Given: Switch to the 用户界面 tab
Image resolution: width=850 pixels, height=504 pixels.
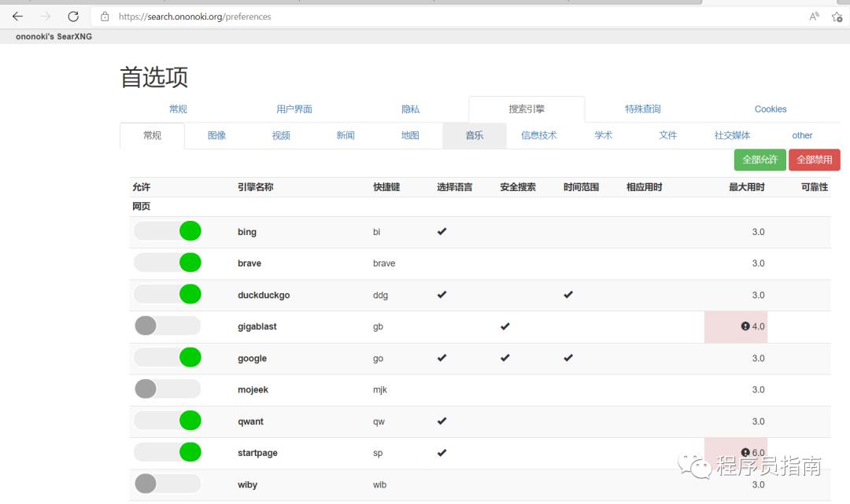Looking at the screenshot, I should 294,109.
